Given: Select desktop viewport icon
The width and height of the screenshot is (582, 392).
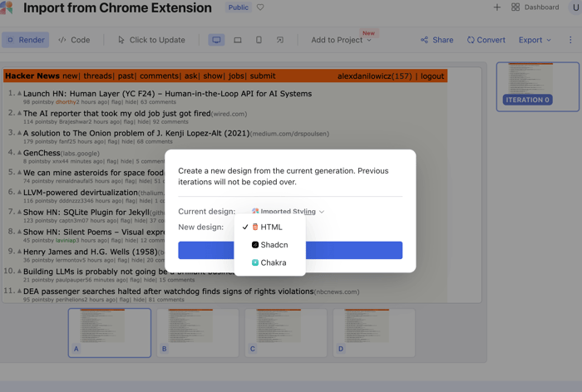Looking at the screenshot, I should [216, 40].
